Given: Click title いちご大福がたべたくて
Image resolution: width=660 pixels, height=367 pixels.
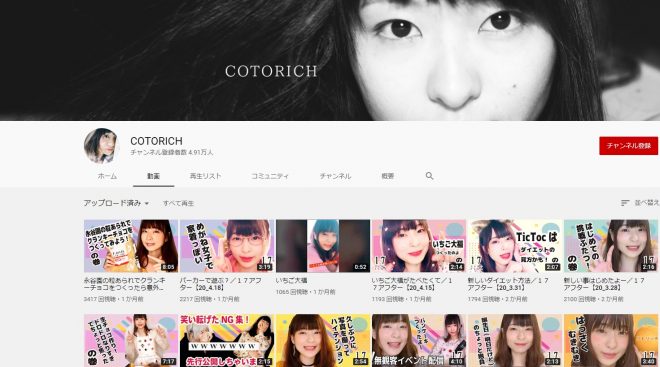Looking at the screenshot, I should (412, 284).
